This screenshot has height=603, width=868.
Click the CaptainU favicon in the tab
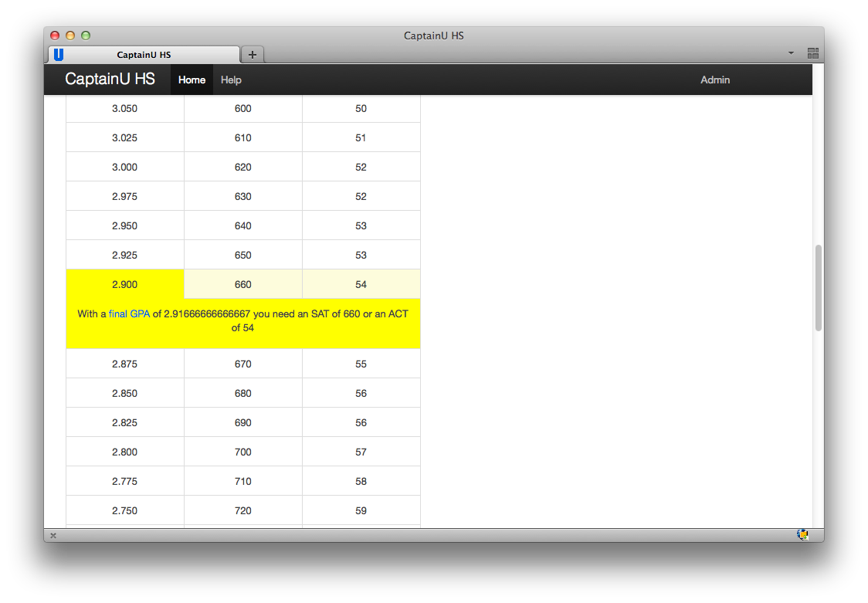pyautogui.click(x=59, y=54)
